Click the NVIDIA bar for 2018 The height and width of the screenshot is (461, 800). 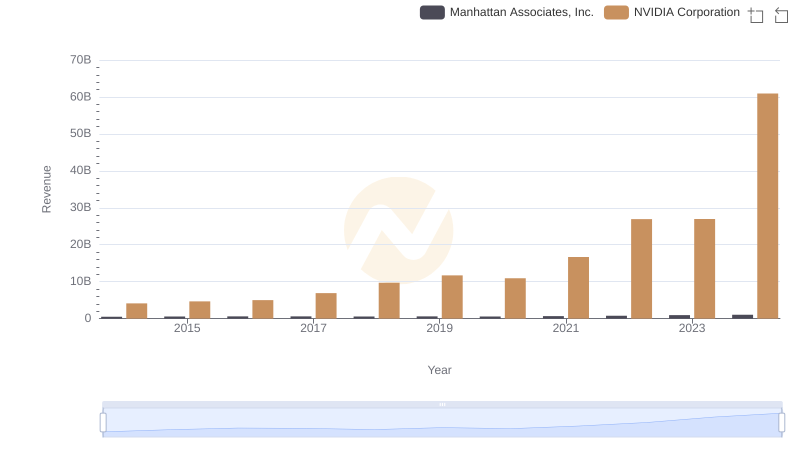(x=389, y=300)
